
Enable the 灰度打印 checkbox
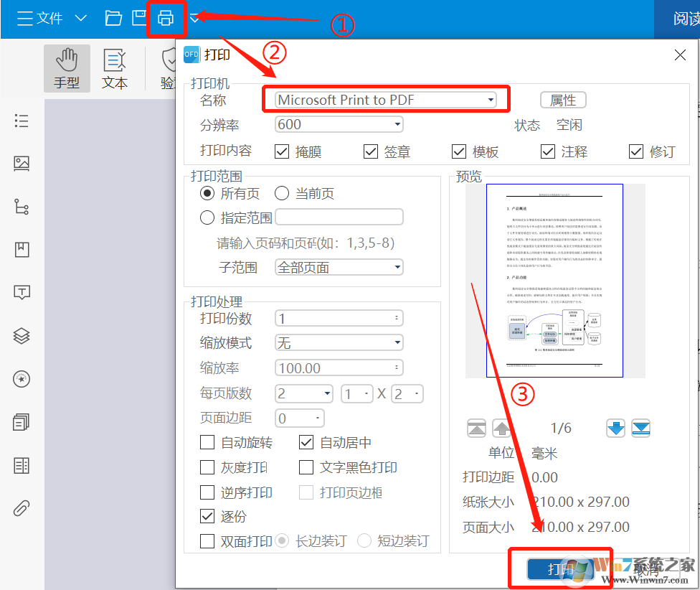coord(208,468)
